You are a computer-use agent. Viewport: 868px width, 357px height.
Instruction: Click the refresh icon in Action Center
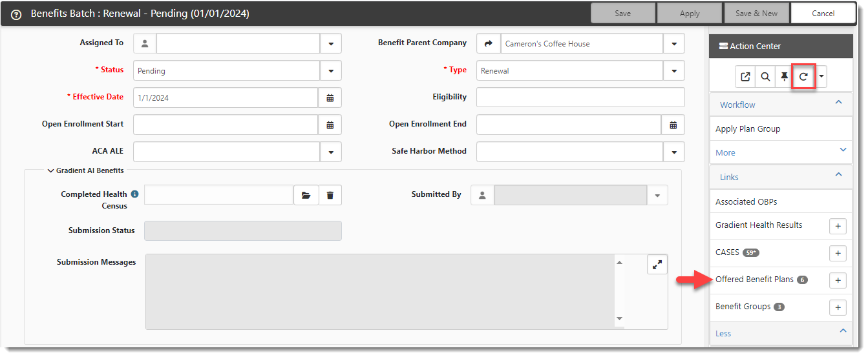click(803, 77)
